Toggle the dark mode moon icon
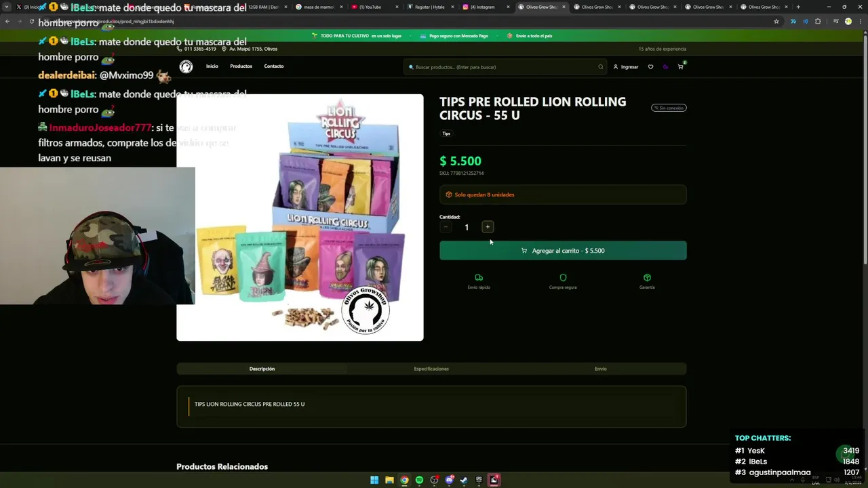 665,66
